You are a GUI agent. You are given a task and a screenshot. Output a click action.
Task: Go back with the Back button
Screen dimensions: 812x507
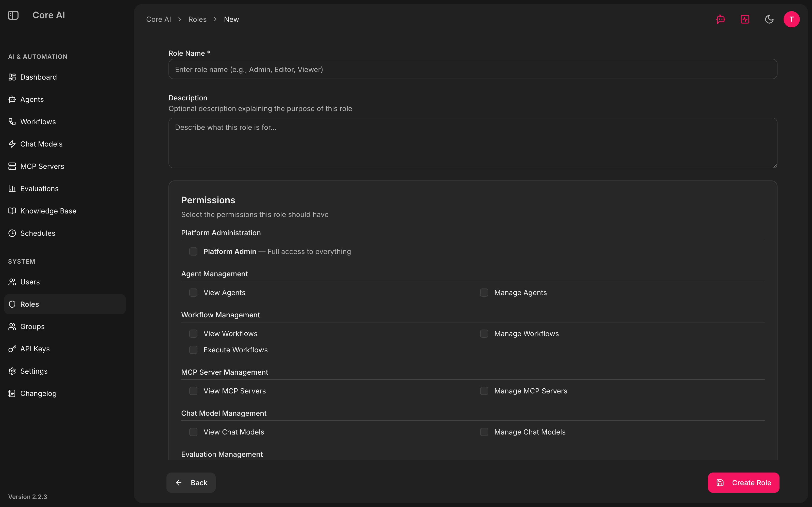click(191, 482)
